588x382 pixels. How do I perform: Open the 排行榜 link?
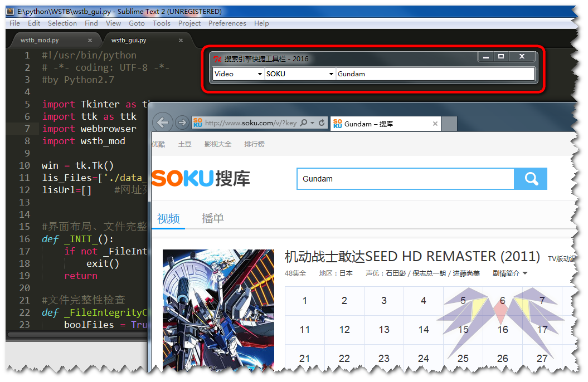(254, 144)
